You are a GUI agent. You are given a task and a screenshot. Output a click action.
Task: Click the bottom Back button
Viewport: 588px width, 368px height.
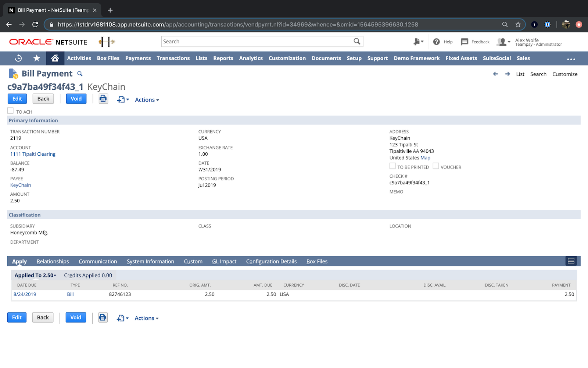click(x=43, y=317)
